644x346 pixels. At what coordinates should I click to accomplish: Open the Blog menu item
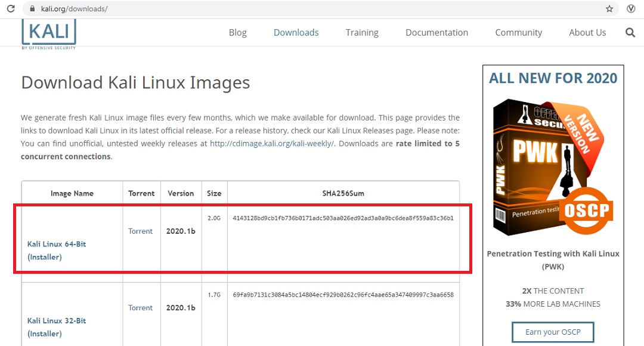coord(238,32)
